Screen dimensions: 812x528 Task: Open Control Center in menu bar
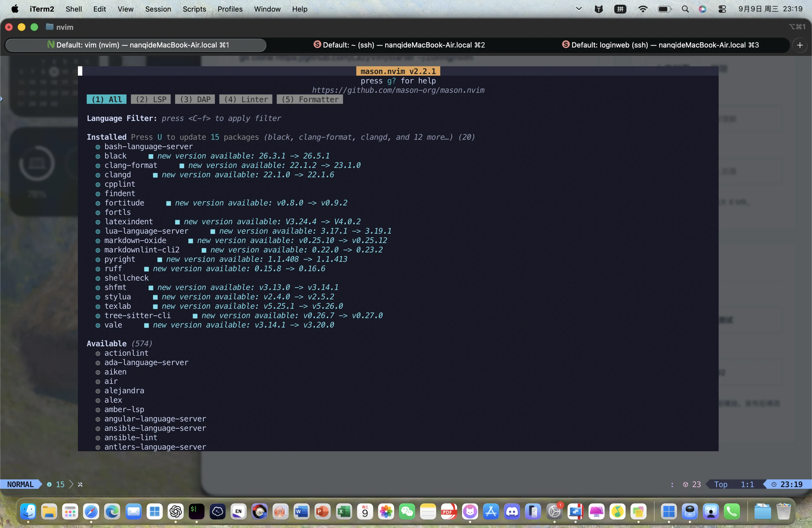[722, 9]
